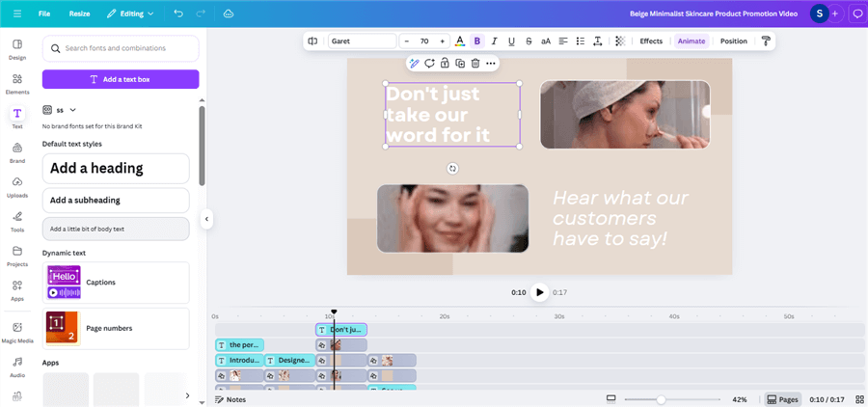Open the text color picker
The image size is (868, 407).
(459, 41)
